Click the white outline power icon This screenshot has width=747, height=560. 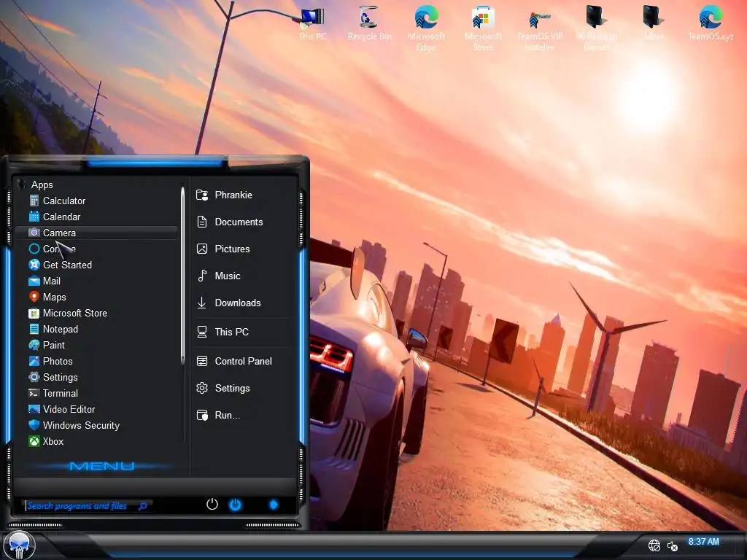click(212, 505)
